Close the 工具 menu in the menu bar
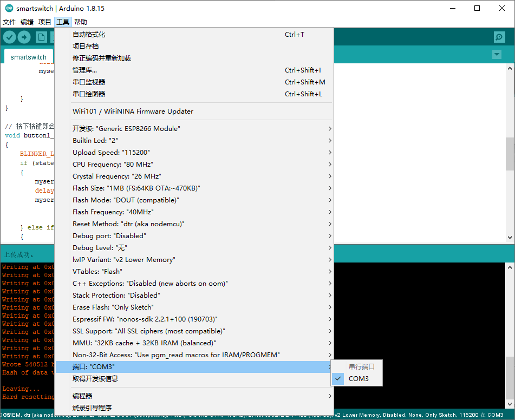 [x=63, y=22]
